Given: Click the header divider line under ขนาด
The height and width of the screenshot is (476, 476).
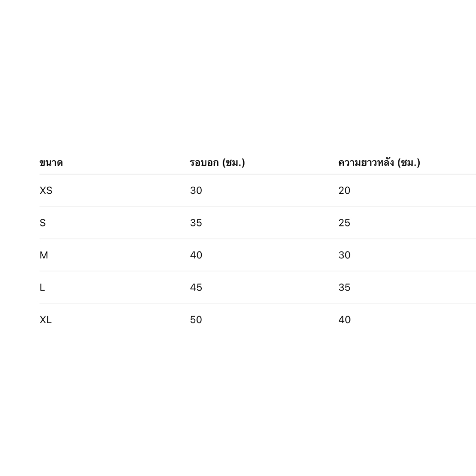Looking at the screenshot, I should point(258,174).
